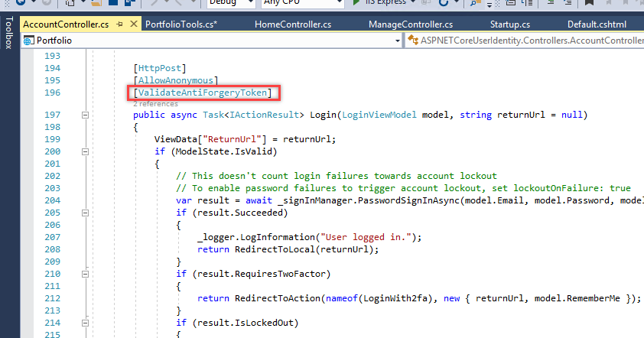This screenshot has height=338, width=644.
Task: Select the Default.cshtml tab
Action: coord(597,24)
